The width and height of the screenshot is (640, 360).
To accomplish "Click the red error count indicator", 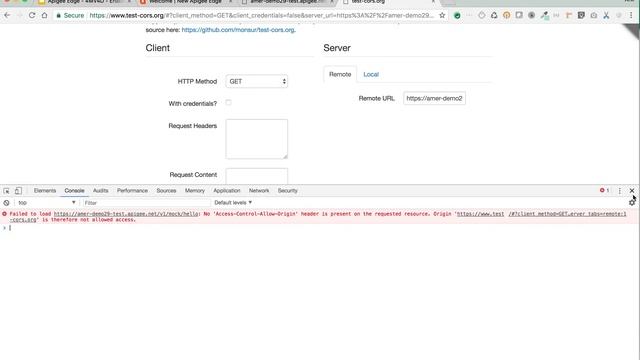I will point(604,190).
